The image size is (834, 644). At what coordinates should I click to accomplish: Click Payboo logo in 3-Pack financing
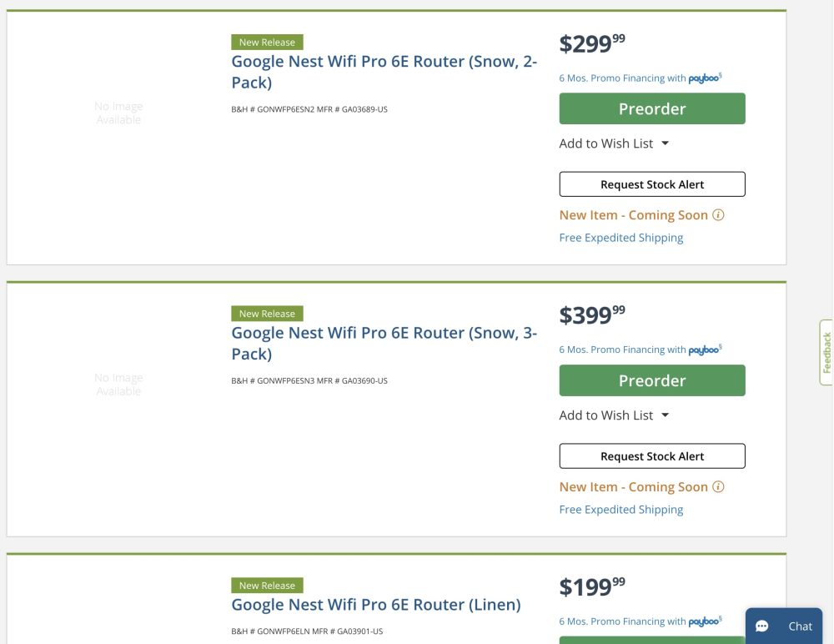tap(704, 350)
